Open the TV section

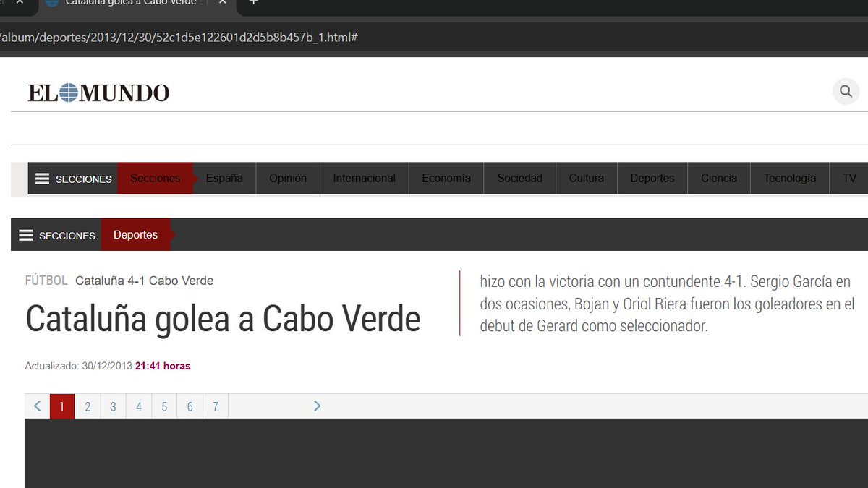[x=849, y=179]
